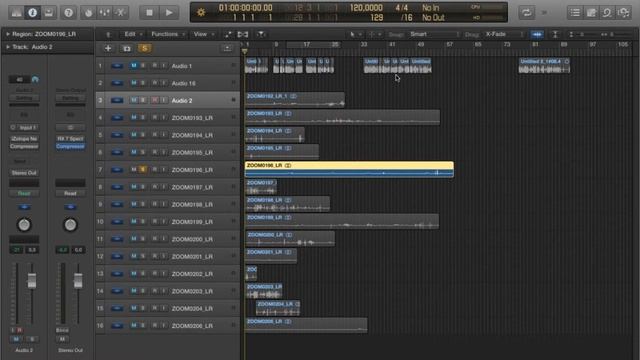Toggle the Flex show/hide icon

tap(243, 34)
